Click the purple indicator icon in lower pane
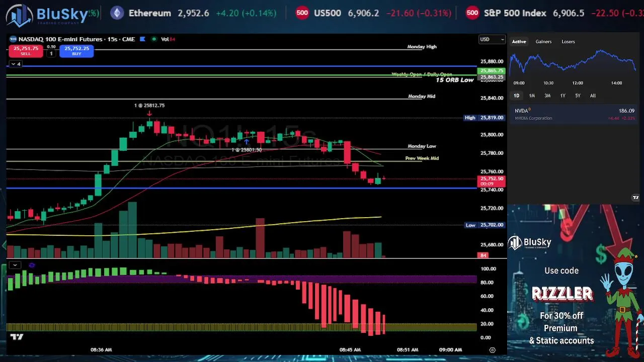 (x=32, y=265)
